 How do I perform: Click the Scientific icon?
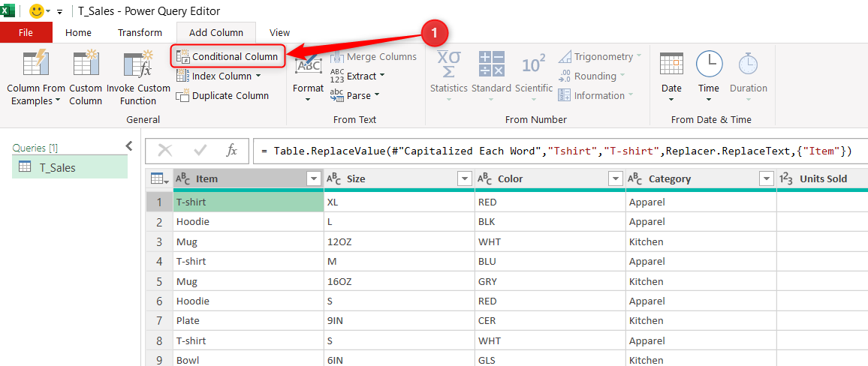534,64
